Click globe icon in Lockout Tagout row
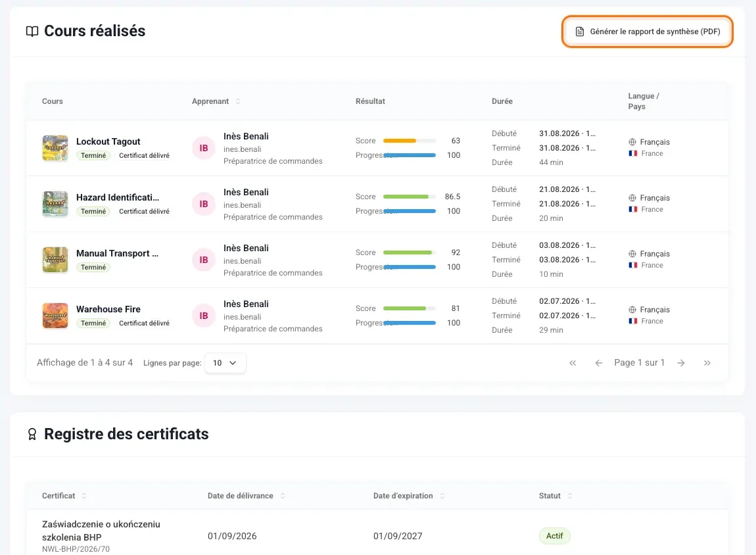The height and width of the screenshot is (555, 756). pyautogui.click(x=632, y=142)
